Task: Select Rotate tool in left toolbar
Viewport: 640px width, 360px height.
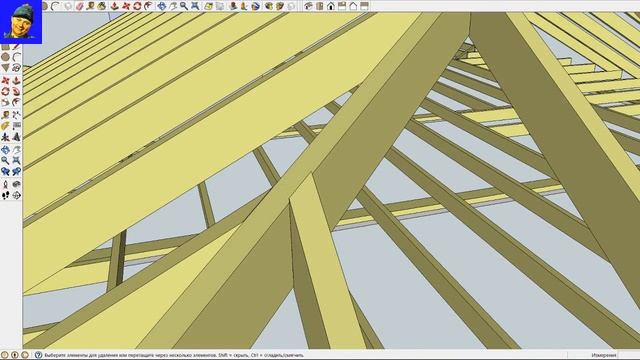Action: pyautogui.click(x=5, y=91)
